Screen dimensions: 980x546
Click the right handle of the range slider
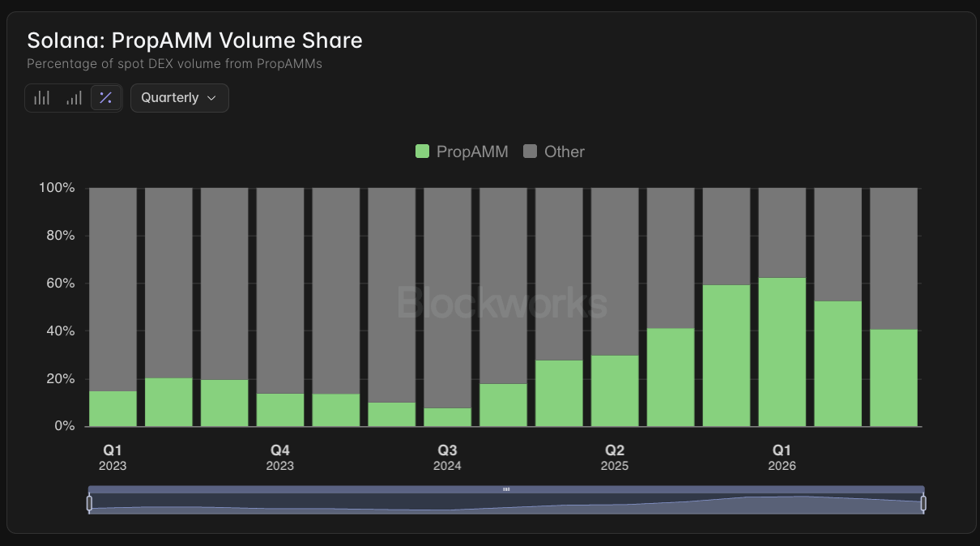[923, 503]
